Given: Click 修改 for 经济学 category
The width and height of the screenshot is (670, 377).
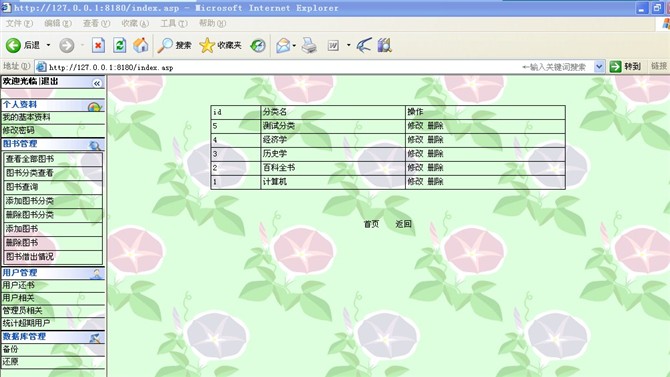Looking at the screenshot, I should [x=415, y=140].
